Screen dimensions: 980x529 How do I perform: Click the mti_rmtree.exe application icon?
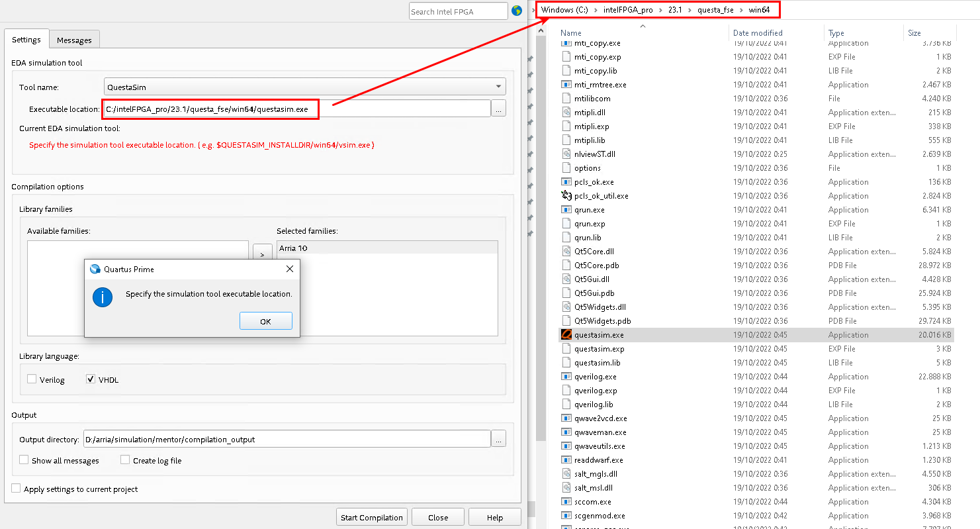click(566, 85)
